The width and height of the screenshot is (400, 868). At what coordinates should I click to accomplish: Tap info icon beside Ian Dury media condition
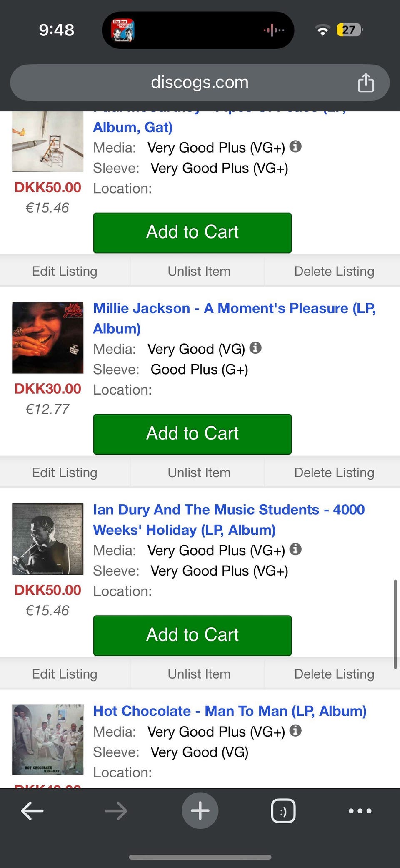[x=295, y=549]
